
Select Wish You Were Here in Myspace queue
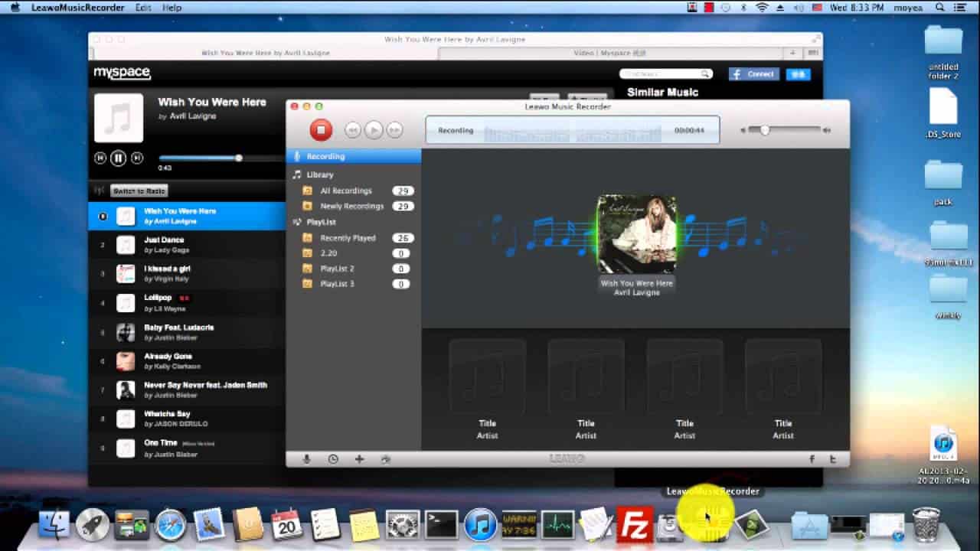(x=187, y=216)
